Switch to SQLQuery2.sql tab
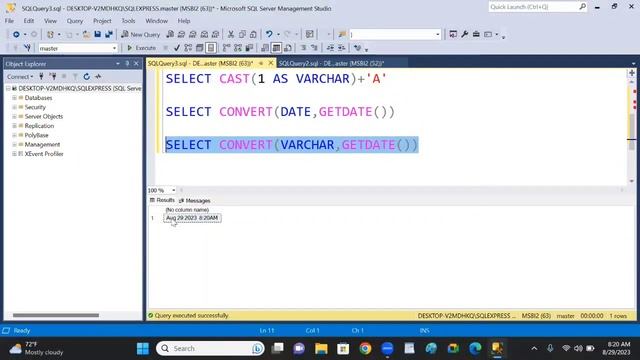 pos(331,63)
